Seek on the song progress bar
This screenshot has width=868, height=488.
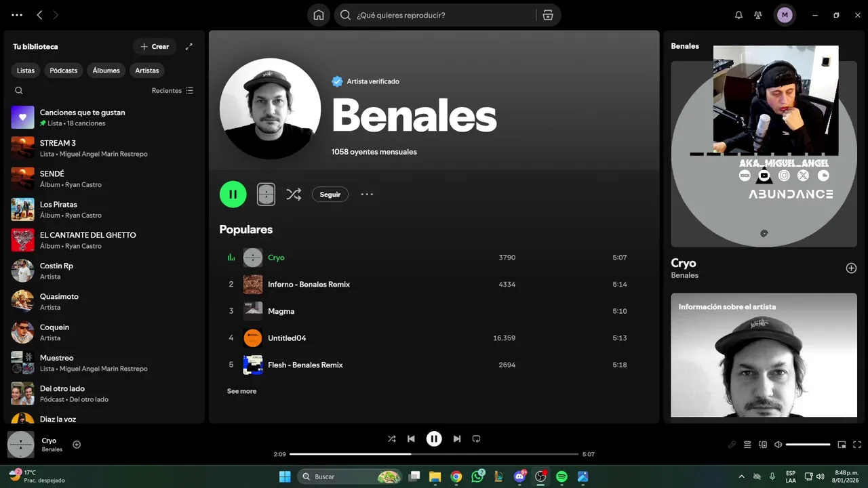(434, 454)
